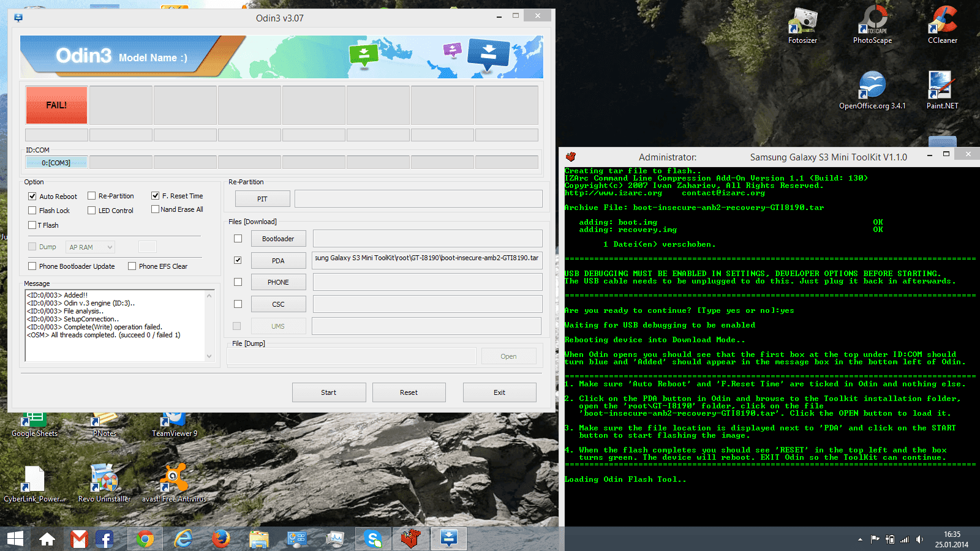The height and width of the screenshot is (551, 980).
Task: Click Start to begin flashing
Action: [329, 392]
